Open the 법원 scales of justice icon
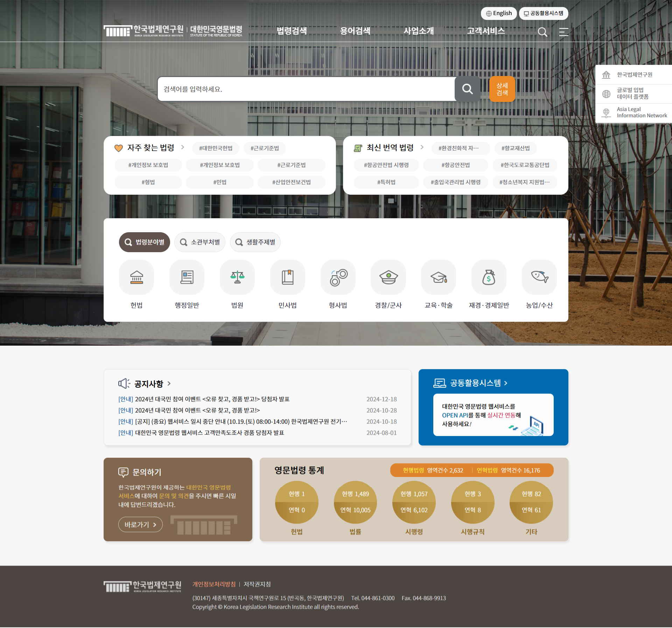 pyautogui.click(x=237, y=277)
